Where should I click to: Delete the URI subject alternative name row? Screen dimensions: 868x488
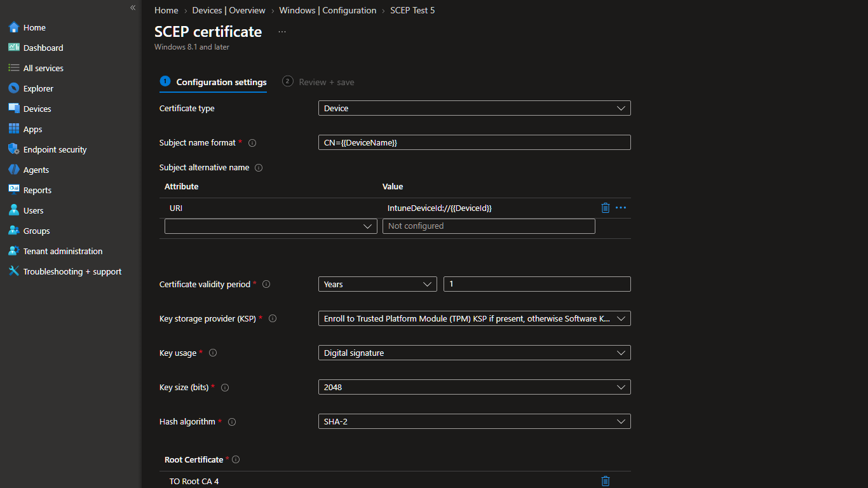pos(606,208)
